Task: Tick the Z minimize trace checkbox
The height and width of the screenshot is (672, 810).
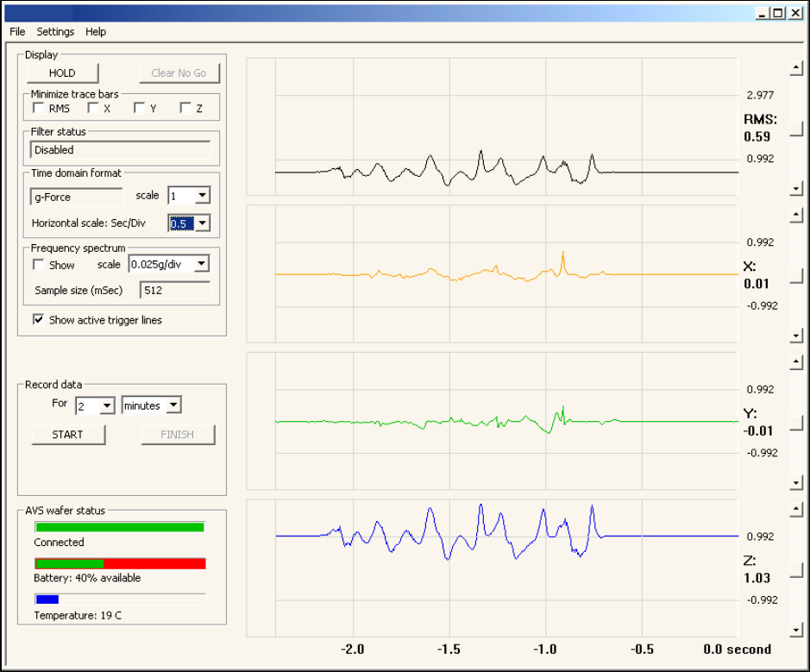Action: (185, 108)
